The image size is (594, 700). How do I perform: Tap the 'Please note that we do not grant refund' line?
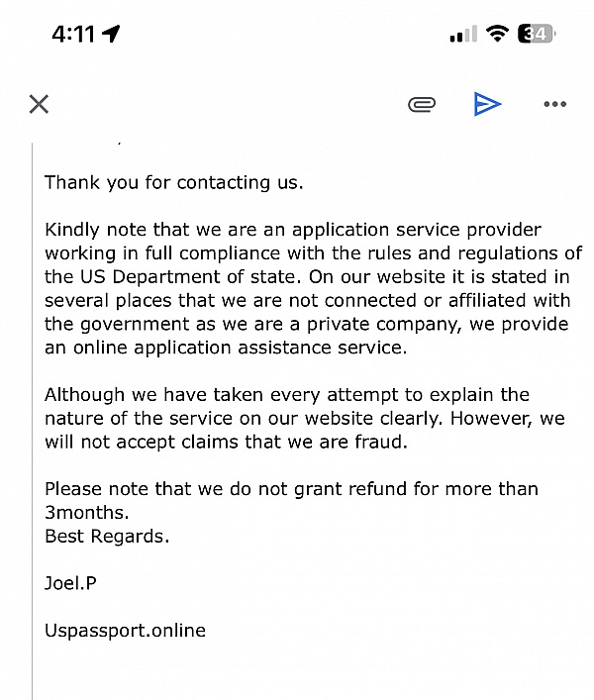pyautogui.click(x=291, y=489)
